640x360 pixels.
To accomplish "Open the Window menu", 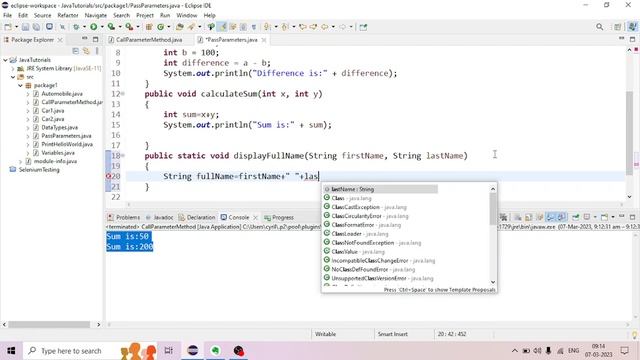I will click(187, 15).
